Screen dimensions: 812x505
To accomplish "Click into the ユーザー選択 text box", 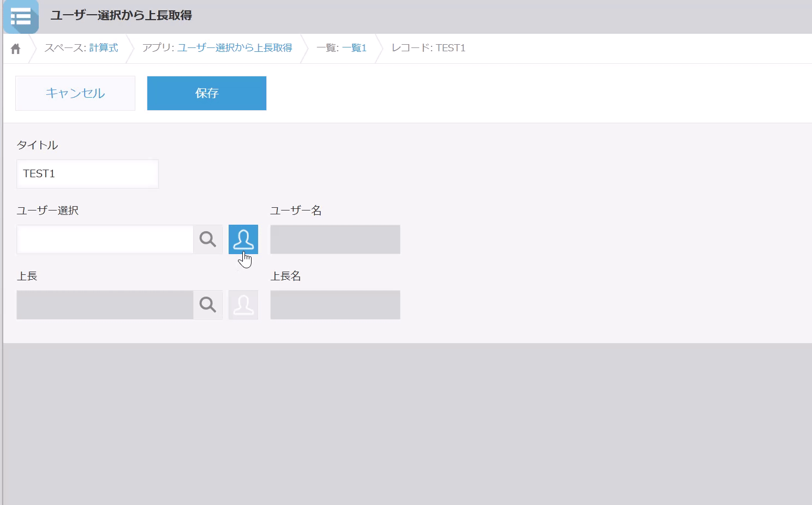I will tap(105, 239).
